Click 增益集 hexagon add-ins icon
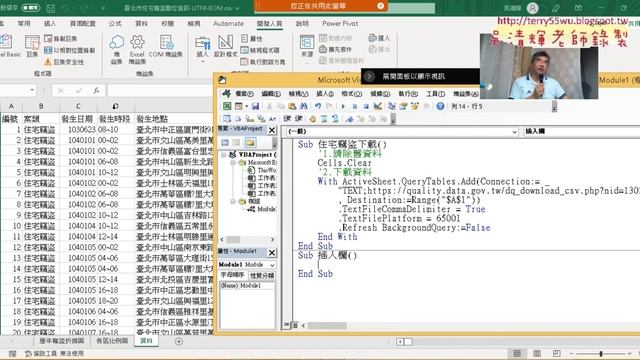The width and height of the screenshot is (640, 360). 116,49
